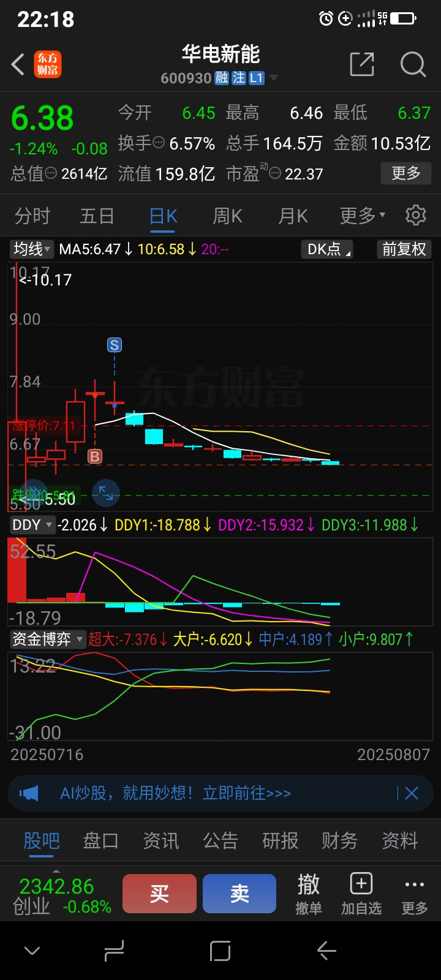Tap the red 买 buy button

coord(159,894)
